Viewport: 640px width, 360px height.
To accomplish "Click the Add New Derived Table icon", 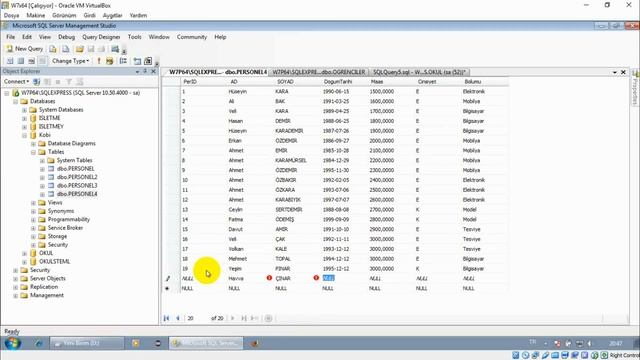I will click(148, 61).
